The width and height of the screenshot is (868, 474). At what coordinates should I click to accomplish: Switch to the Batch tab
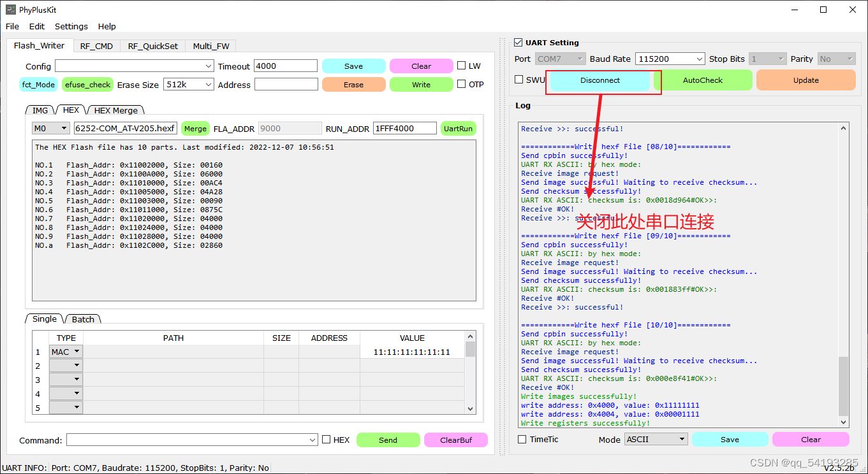(83, 319)
